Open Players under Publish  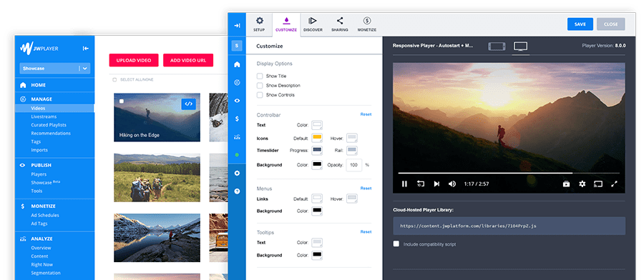pyautogui.click(x=39, y=174)
